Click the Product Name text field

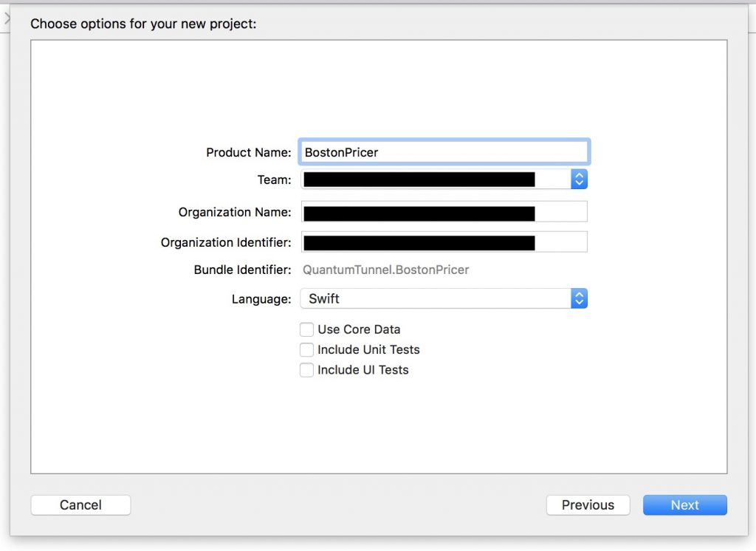tap(443, 152)
